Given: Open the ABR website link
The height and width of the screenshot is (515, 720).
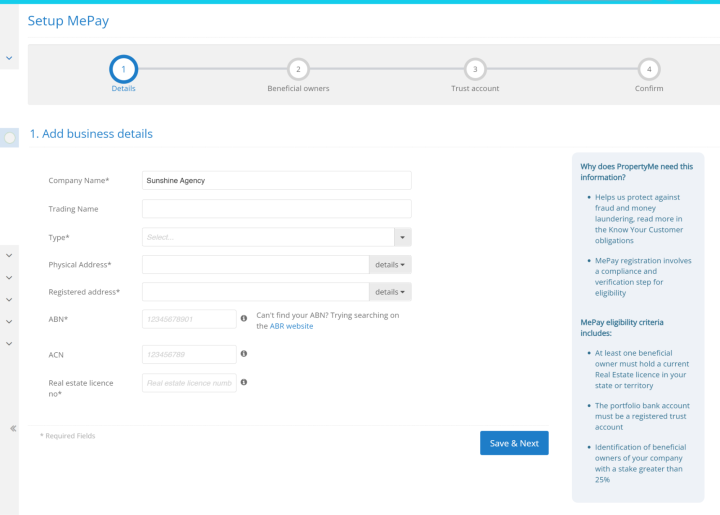Looking at the screenshot, I should point(292,326).
